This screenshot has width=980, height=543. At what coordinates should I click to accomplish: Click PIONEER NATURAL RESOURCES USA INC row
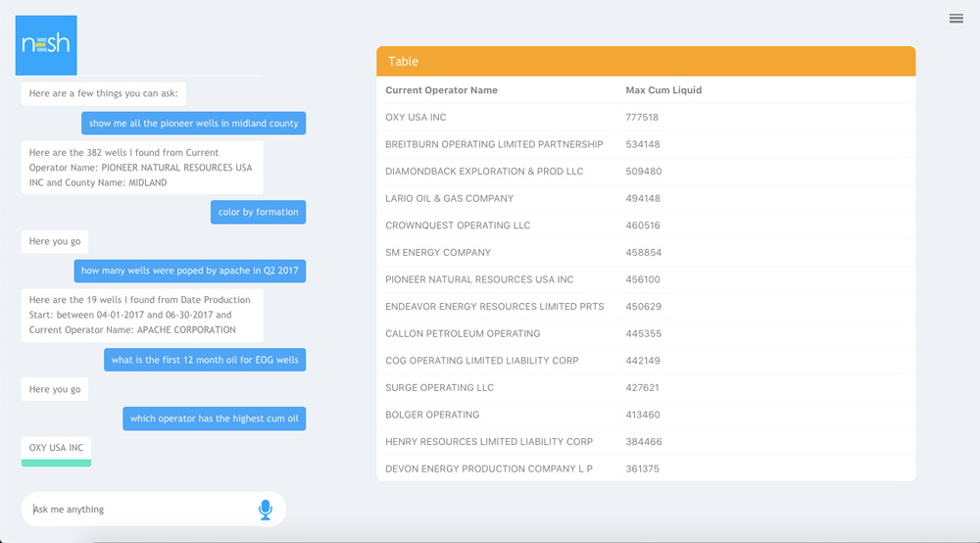tap(646, 279)
